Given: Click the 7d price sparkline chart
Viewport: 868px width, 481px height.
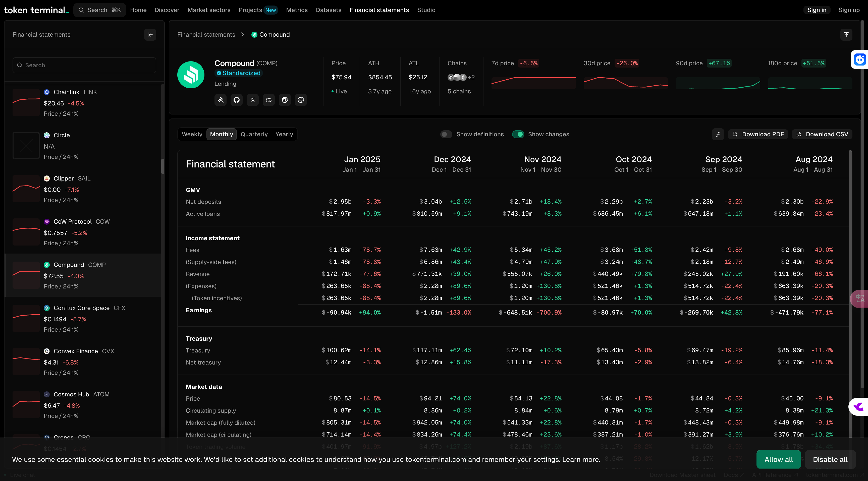Looking at the screenshot, I should tap(533, 83).
